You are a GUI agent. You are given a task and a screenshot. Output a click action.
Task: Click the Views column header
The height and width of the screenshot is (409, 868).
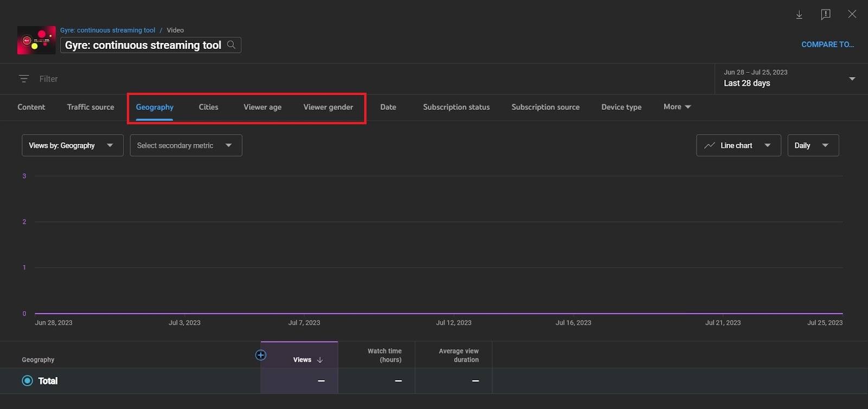(299, 355)
